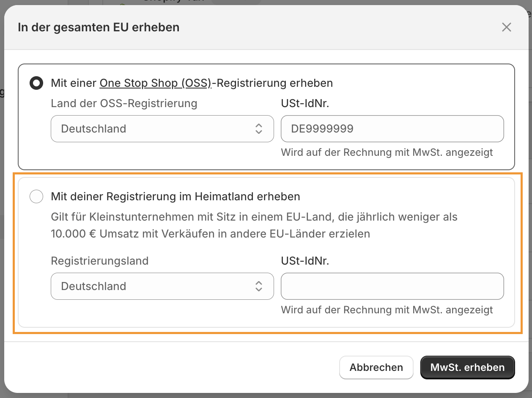This screenshot has width=532, height=398.
Task: Click the 'Land der OSS-Registrierung' field label
Action: 124,103
